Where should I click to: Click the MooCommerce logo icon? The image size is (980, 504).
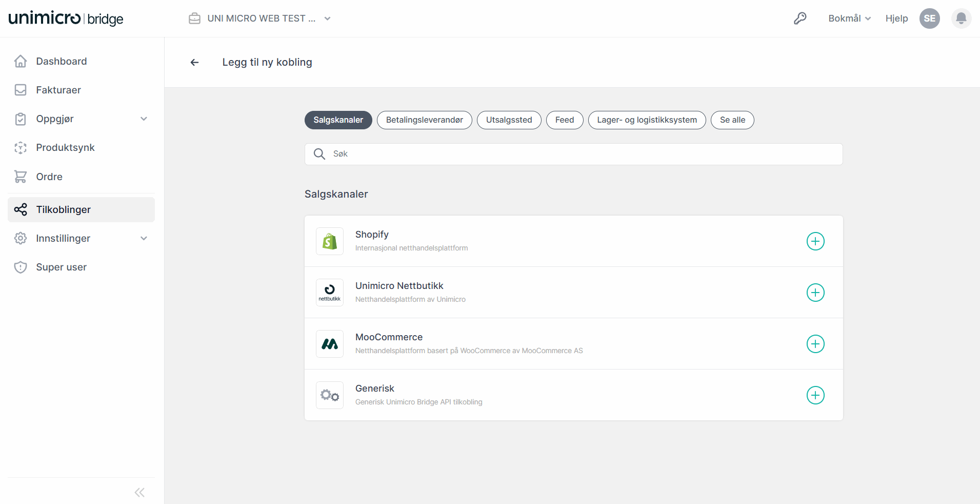(x=329, y=343)
